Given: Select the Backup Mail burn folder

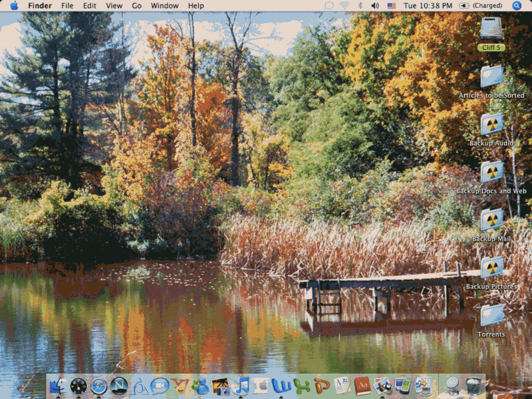Looking at the screenshot, I should point(491,220).
